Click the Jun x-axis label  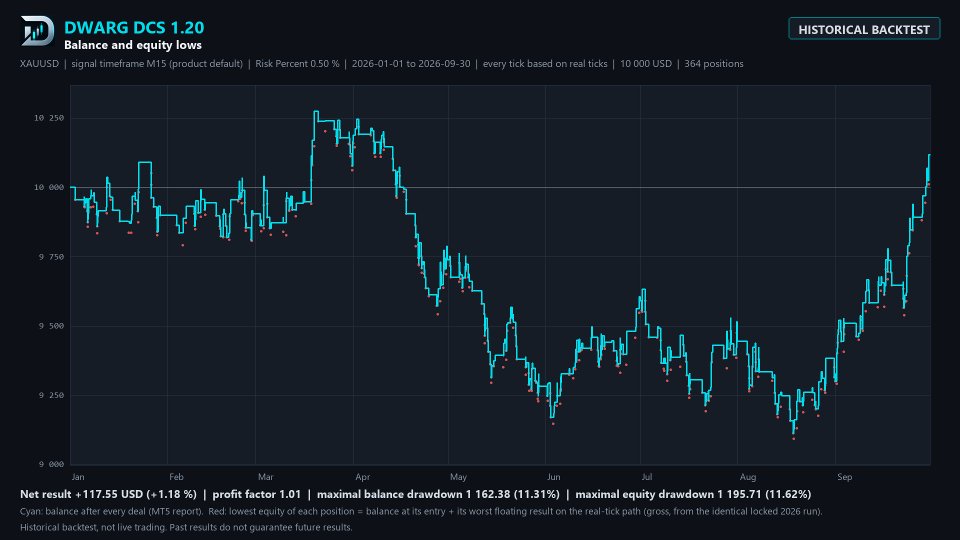point(553,477)
